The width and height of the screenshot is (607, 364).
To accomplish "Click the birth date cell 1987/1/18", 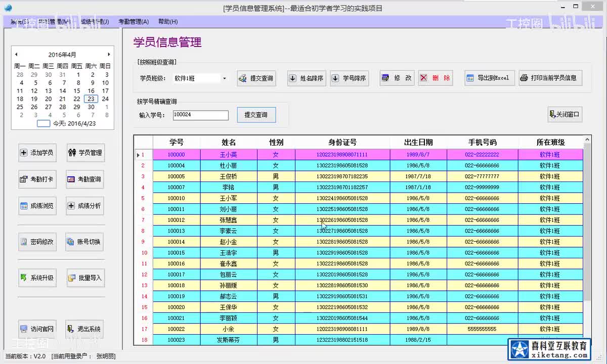I will pos(418,188).
